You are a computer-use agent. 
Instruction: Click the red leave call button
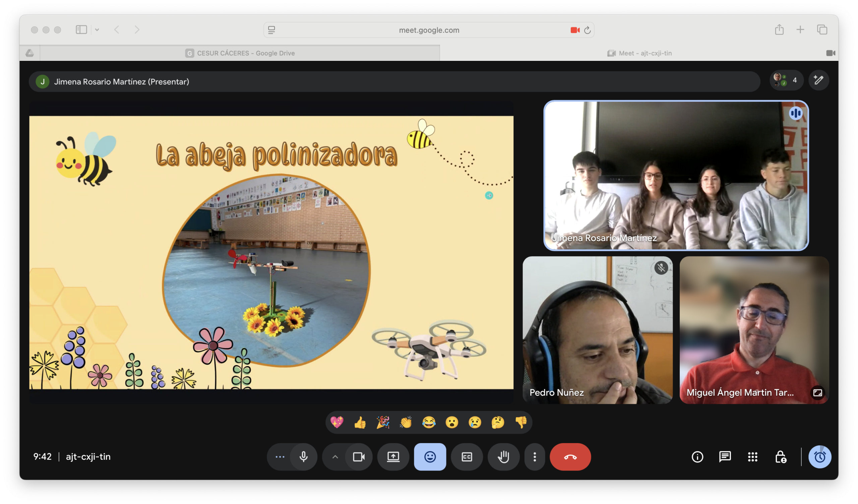pyautogui.click(x=570, y=457)
